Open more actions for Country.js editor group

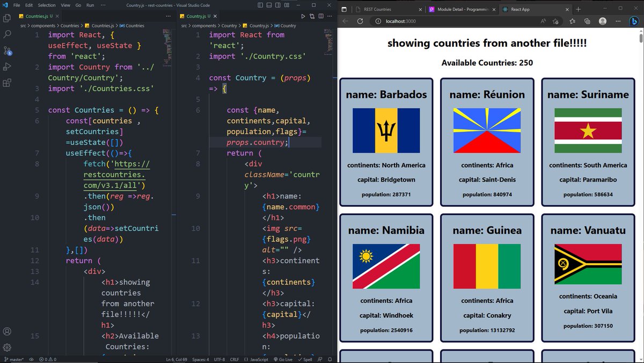(x=330, y=17)
